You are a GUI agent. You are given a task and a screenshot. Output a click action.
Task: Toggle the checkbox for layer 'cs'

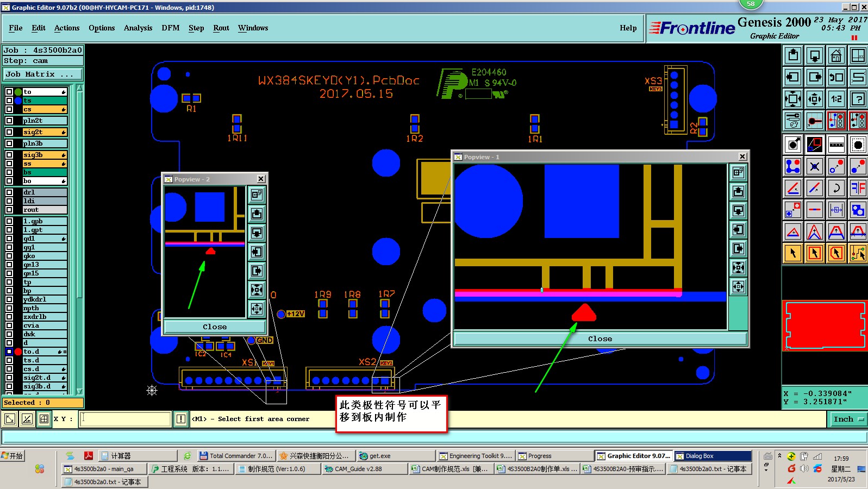coord(9,109)
